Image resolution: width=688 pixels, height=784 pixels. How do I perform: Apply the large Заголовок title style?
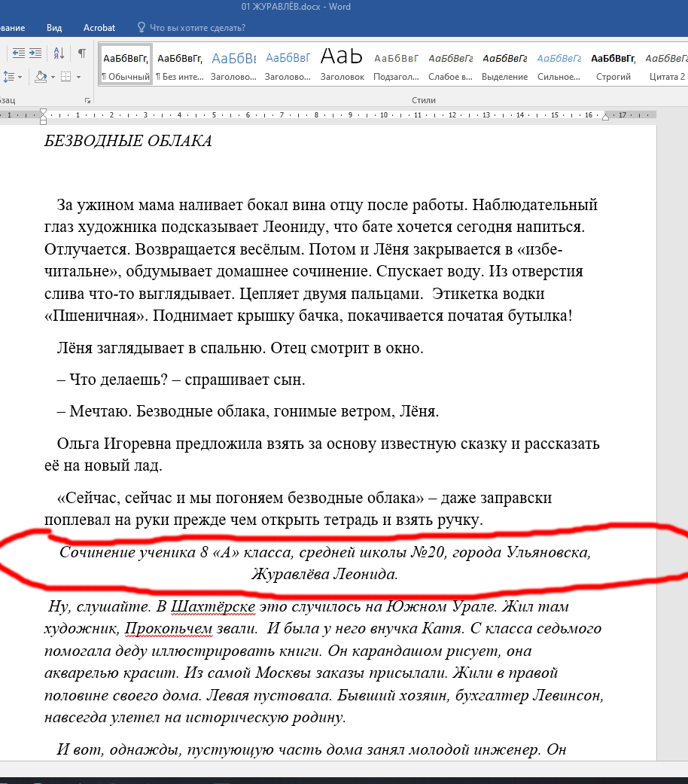click(x=342, y=65)
